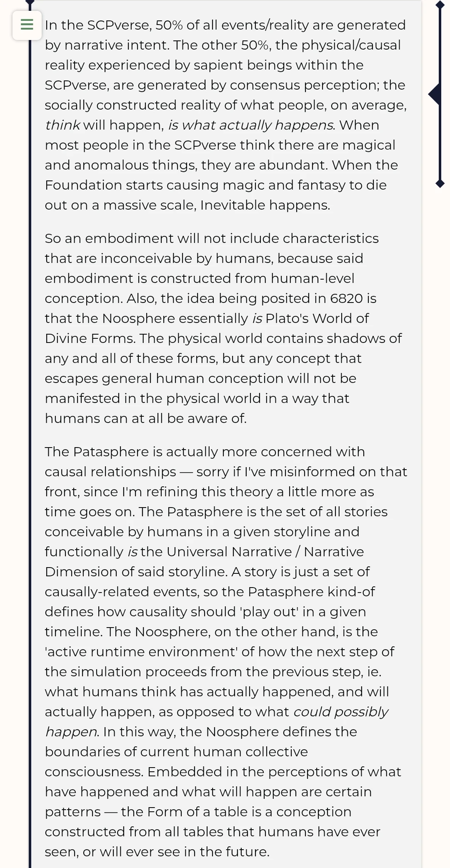The image size is (450, 868).
Task: Open the green hamburger menu
Action: click(27, 25)
